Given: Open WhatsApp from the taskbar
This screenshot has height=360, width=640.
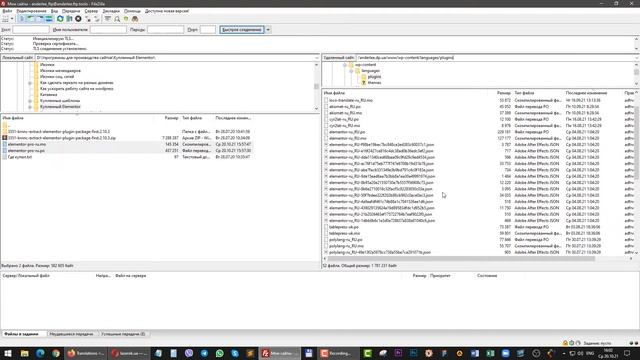Looking at the screenshot, I should point(220,353).
